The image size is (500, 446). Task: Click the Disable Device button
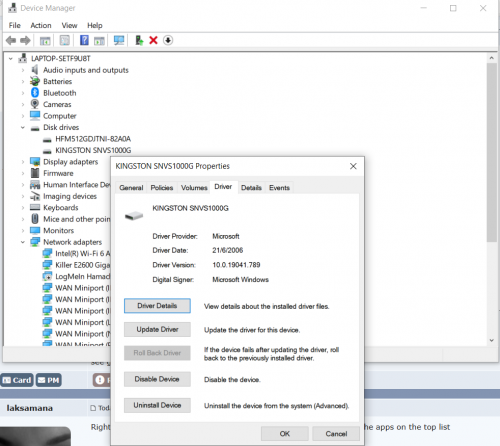coord(157,379)
